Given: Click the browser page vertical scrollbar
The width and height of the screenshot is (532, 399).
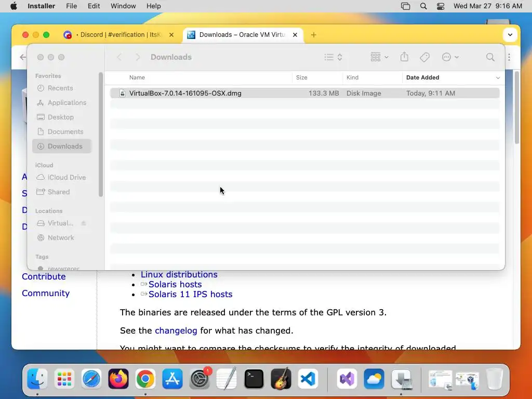Looking at the screenshot, I should pos(517,107).
